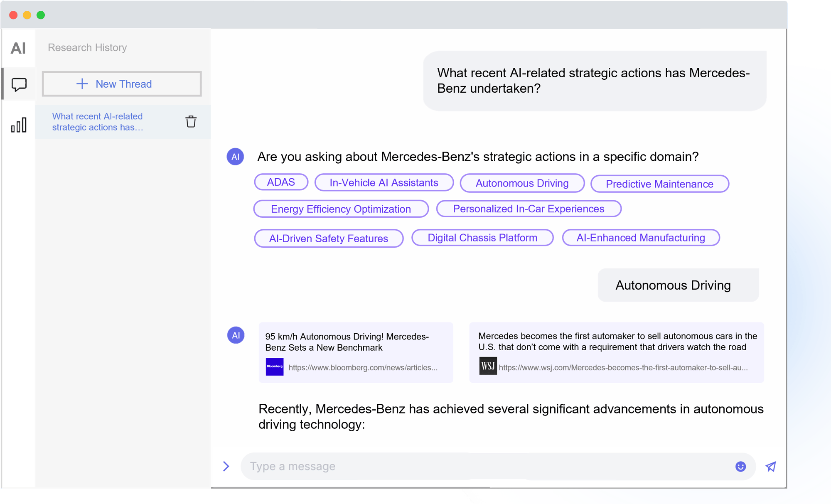Open thread 'What recent AI-related strategic actions has…'
Screen dimensions: 831x504
point(123,122)
